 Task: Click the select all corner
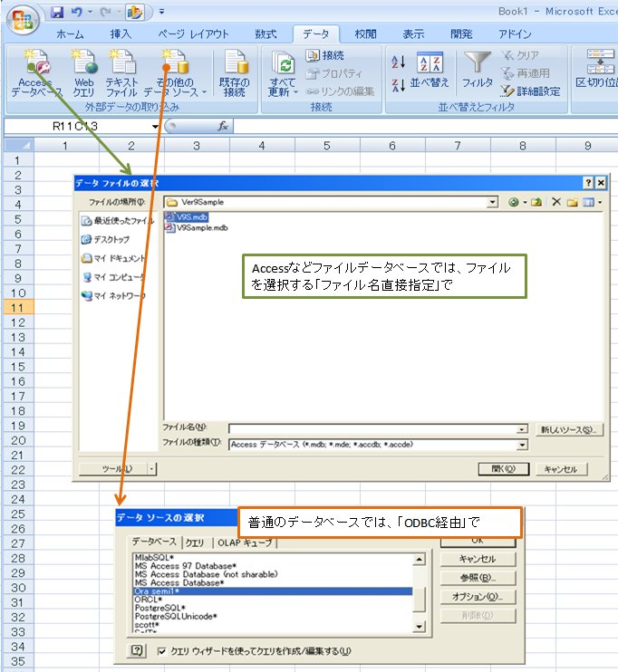tap(18, 146)
